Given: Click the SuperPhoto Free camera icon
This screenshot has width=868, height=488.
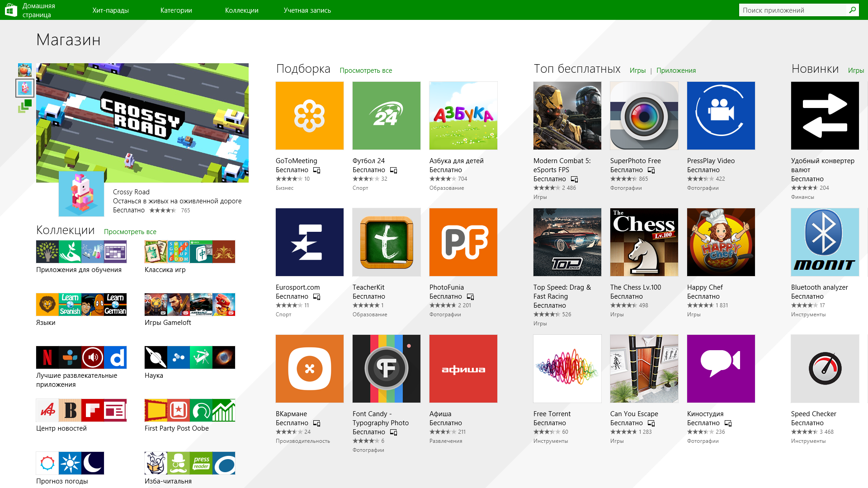Looking at the screenshot, I should point(644,116).
